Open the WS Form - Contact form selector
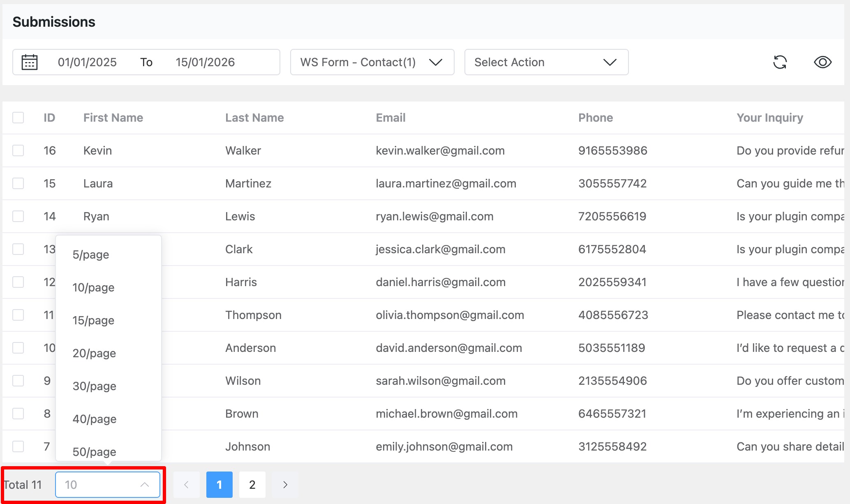 [x=372, y=62]
